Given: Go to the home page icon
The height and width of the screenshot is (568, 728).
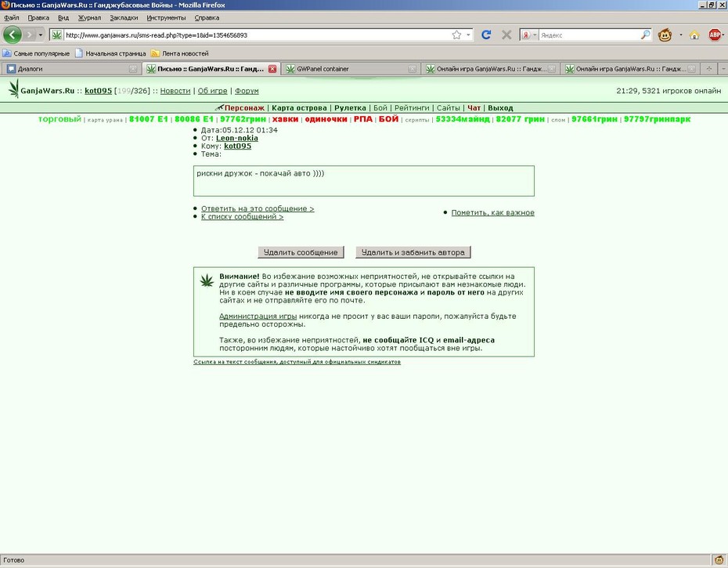Looking at the screenshot, I should click(694, 35).
